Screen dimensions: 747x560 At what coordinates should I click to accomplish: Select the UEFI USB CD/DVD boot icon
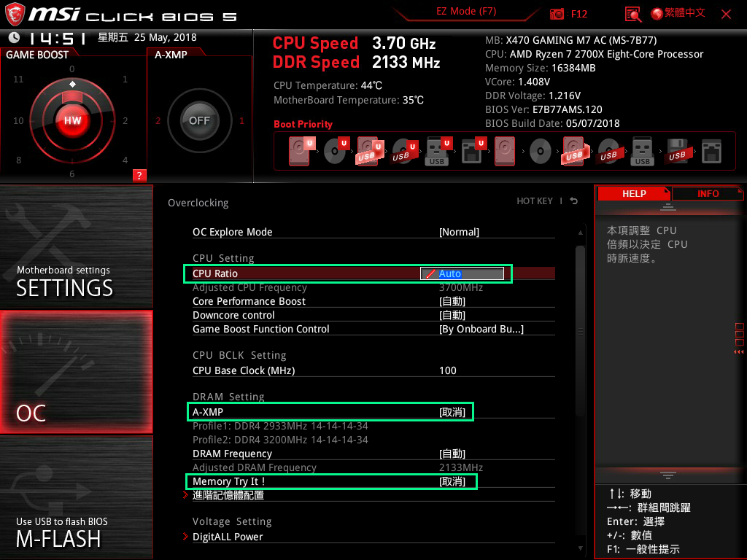click(x=404, y=151)
